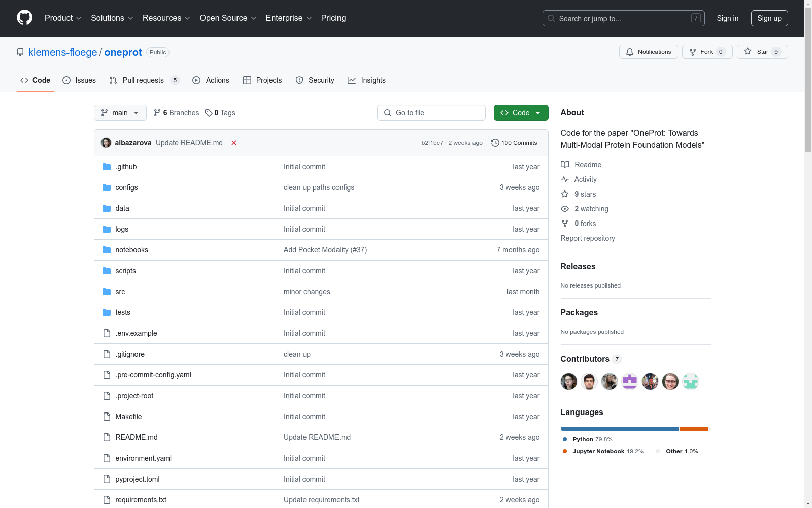Expand the Product menu

coord(63,18)
